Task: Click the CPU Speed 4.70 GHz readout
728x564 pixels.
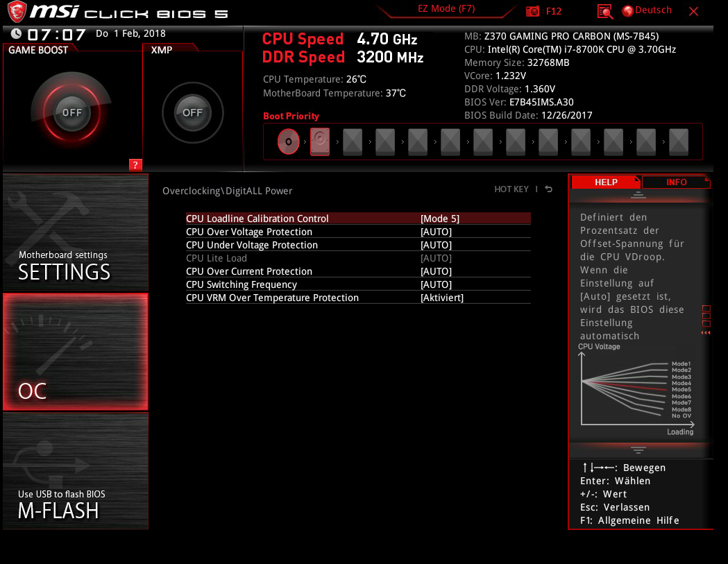Action: 339,39
